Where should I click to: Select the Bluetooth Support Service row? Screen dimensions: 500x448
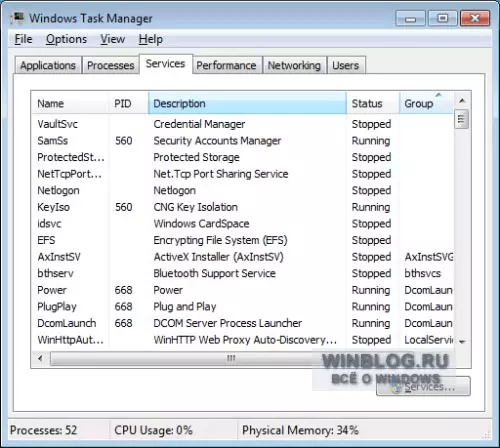pyautogui.click(x=243, y=273)
